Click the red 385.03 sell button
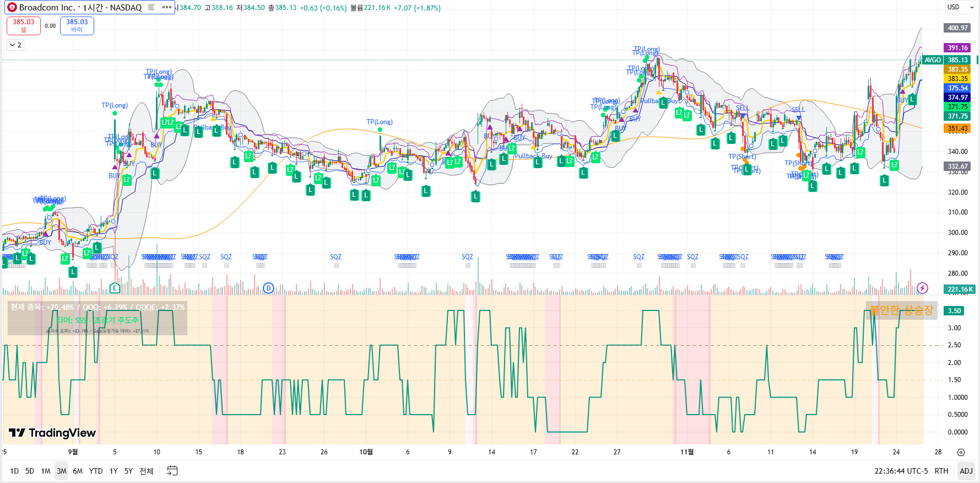Screen dimensions: 980x483 pyautogui.click(x=23, y=25)
